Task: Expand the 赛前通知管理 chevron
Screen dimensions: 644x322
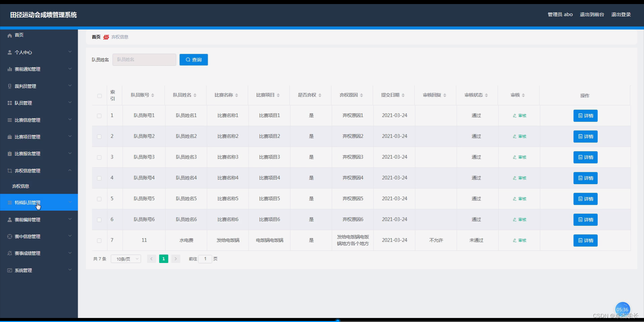Action: point(70,69)
